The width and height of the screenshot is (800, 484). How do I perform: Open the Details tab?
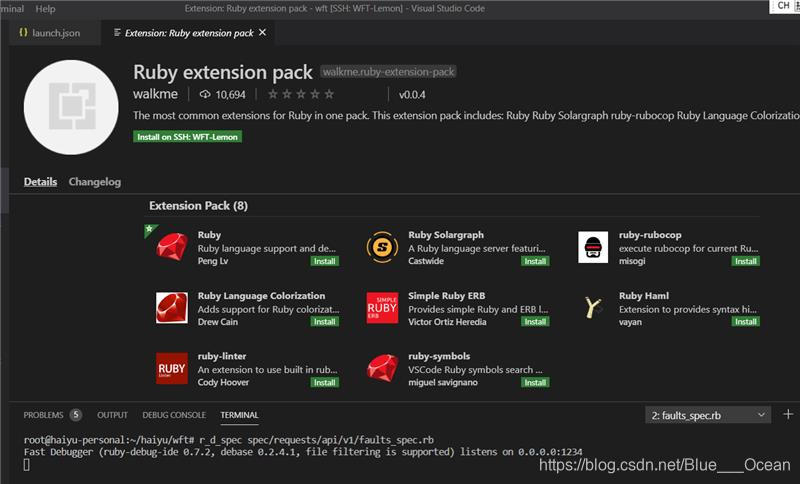click(40, 182)
